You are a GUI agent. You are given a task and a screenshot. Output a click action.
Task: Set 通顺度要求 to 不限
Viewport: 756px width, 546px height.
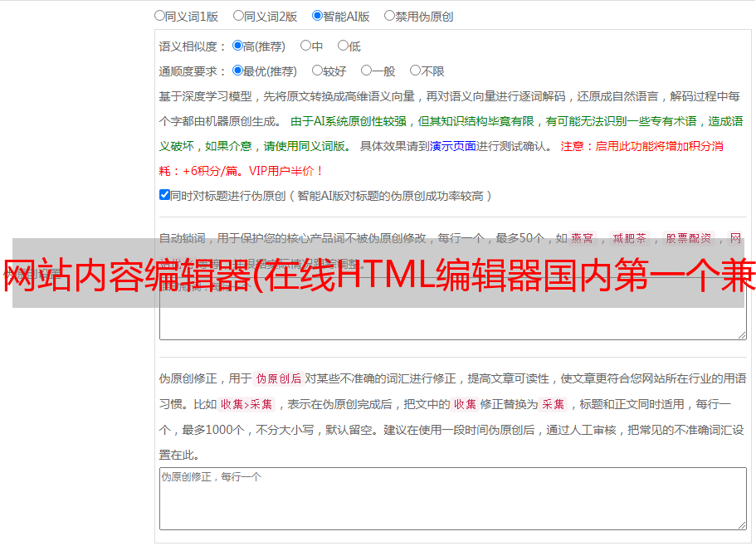(x=415, y=71)
